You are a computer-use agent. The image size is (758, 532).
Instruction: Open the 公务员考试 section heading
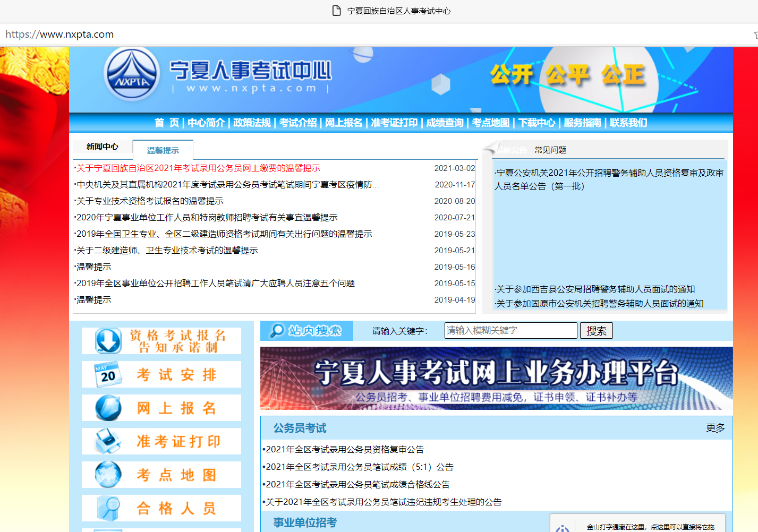[300, 428]
